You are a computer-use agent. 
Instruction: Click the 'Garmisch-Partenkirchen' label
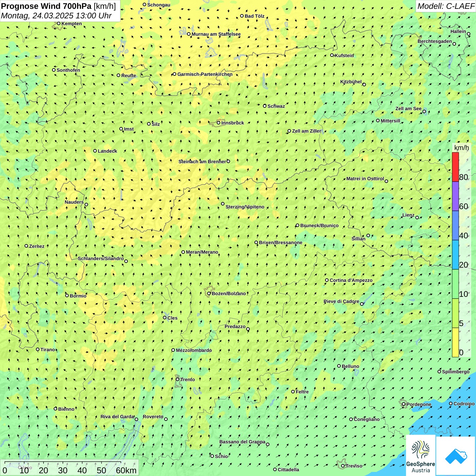(x=205, y=74)
